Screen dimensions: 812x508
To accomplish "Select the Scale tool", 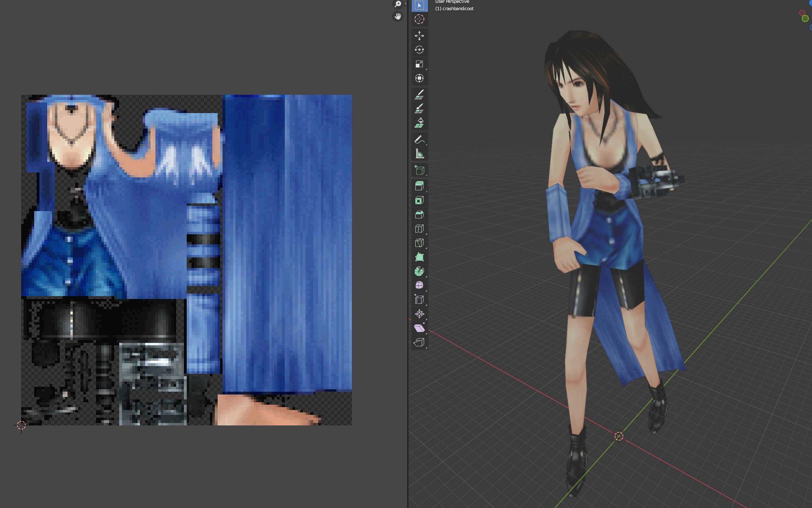I will point(419,64).
